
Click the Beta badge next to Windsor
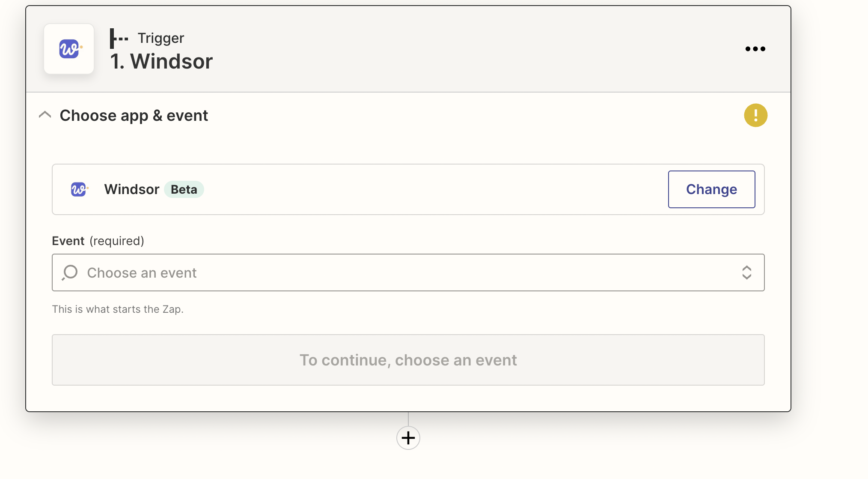184,189
